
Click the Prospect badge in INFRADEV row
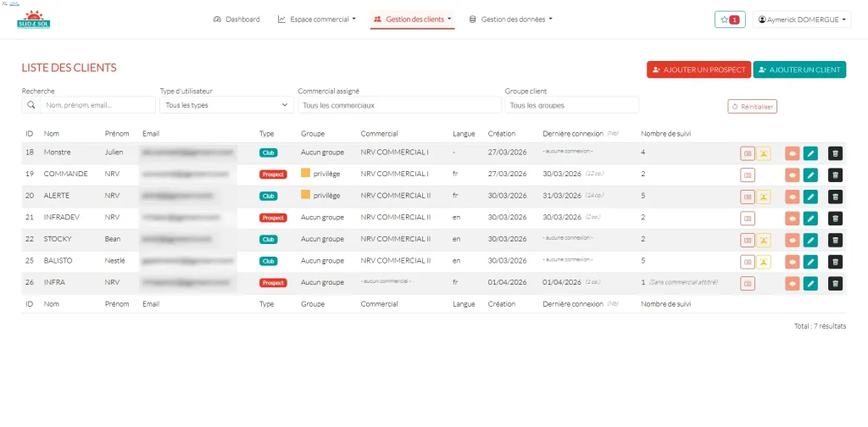[x=273, y=218]
